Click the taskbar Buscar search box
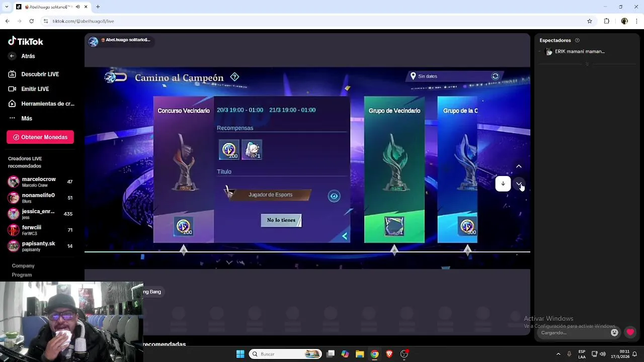 [x=286, y=354]
